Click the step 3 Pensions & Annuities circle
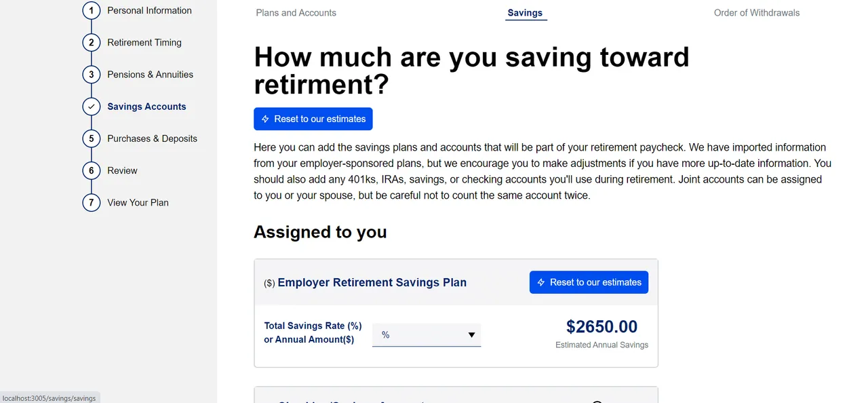 [91, 74]
